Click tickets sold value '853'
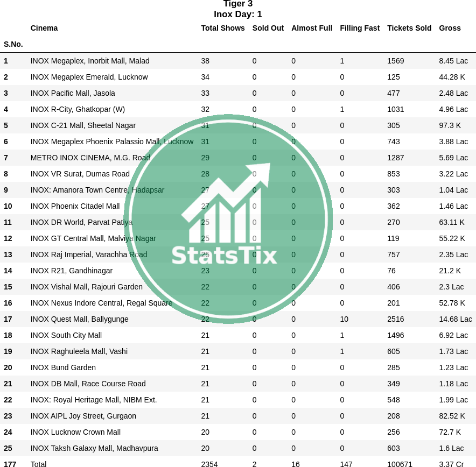The image size is (476, 467). [x=394, y=174]
